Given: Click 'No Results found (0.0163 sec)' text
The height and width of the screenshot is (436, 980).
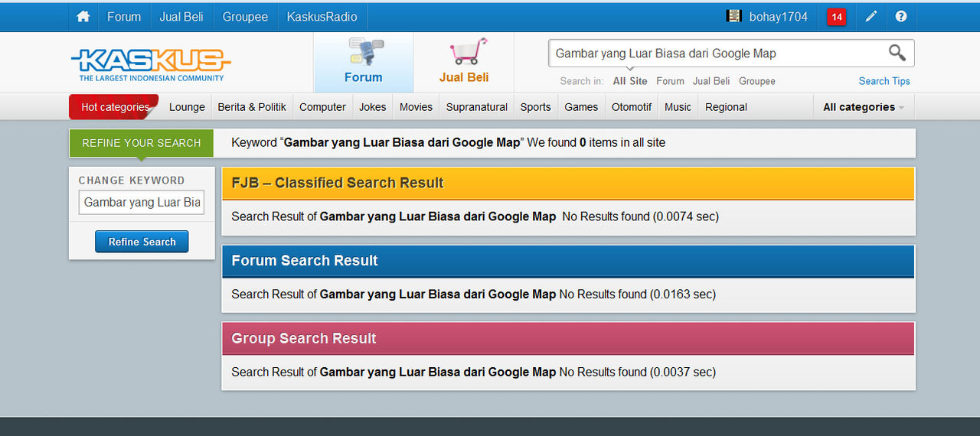Looking at the screenshot, I should click(637, 294).
